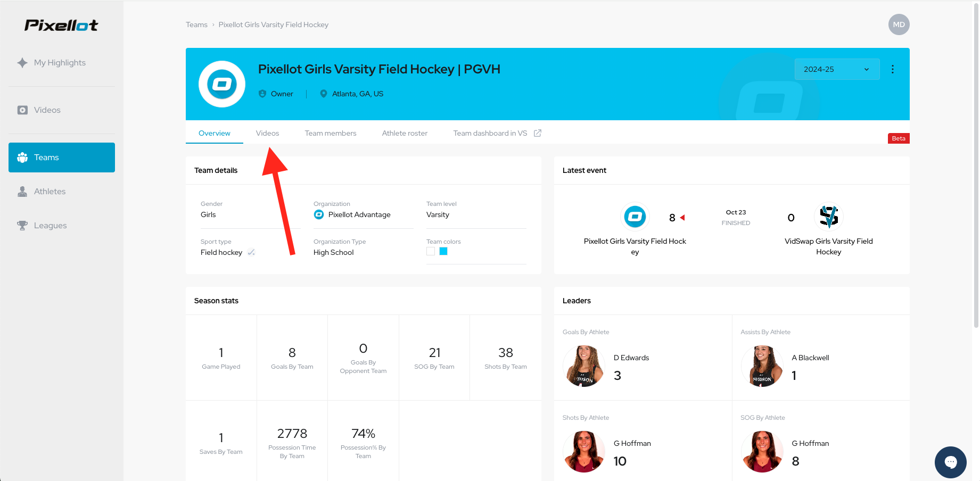
Task: Click the icon beside Field hockey sport type
Action: pyautogui.click(x=251, y=252)
